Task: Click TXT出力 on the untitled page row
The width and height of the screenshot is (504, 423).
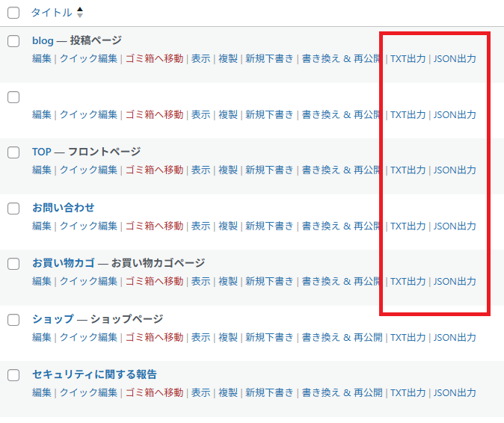Action: point(408,114)
